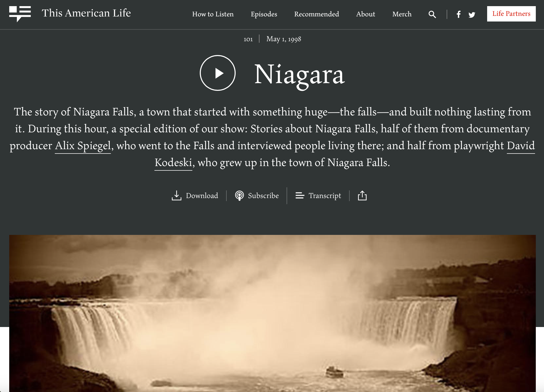Open the About menu item
The height and width of the screenshot is (392, 544).
point(365,14)
